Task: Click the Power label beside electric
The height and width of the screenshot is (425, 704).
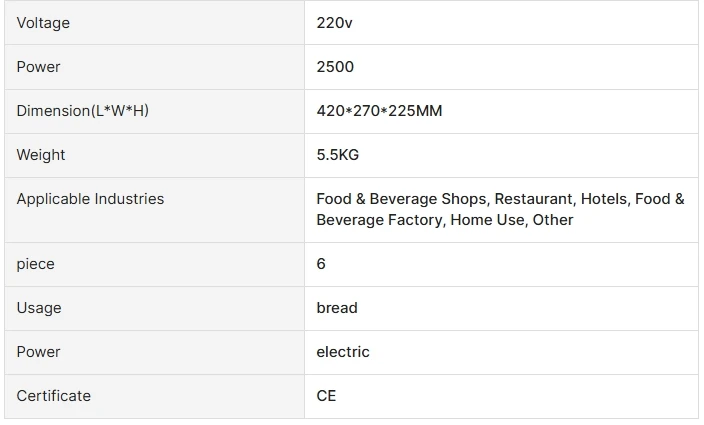Action: tap(38, 352)
